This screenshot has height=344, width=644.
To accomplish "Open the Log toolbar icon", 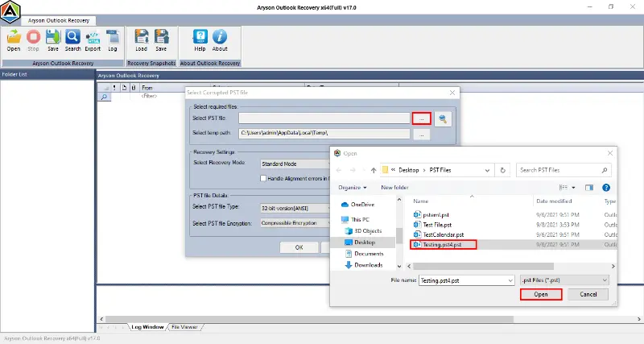I will (113, 40).
